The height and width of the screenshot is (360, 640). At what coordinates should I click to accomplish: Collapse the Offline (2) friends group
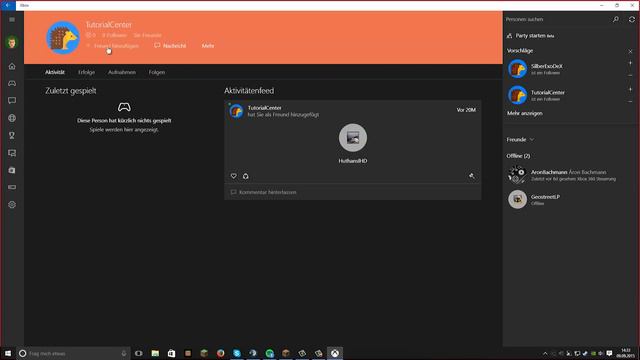[518, 156]
